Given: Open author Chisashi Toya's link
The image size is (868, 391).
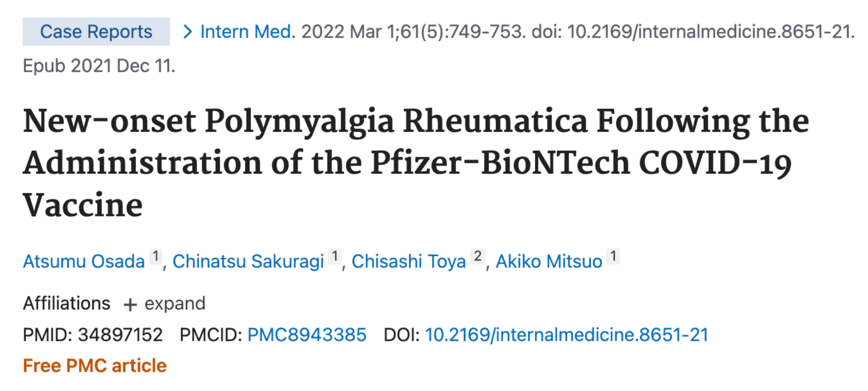Looking at the screenshot, I should point(409,261).
